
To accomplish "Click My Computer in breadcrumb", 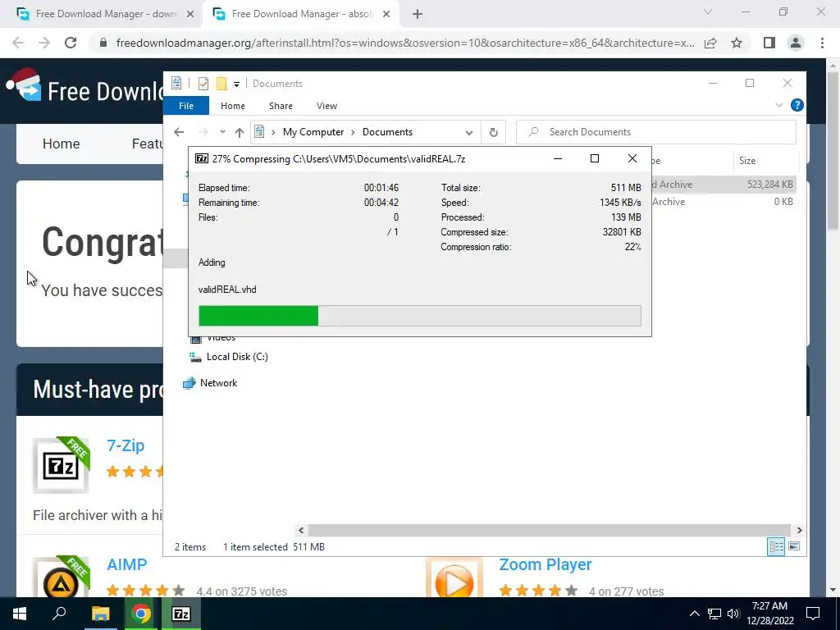I will click(313, 132).
